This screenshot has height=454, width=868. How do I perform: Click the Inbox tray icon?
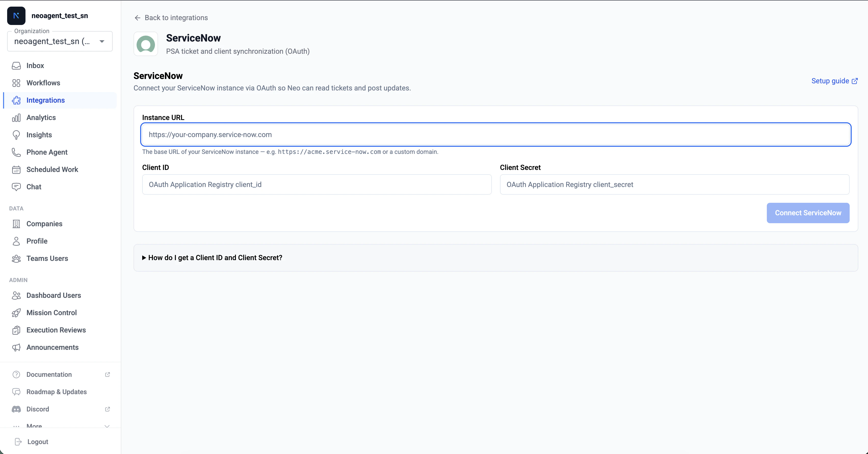(16, 66)
